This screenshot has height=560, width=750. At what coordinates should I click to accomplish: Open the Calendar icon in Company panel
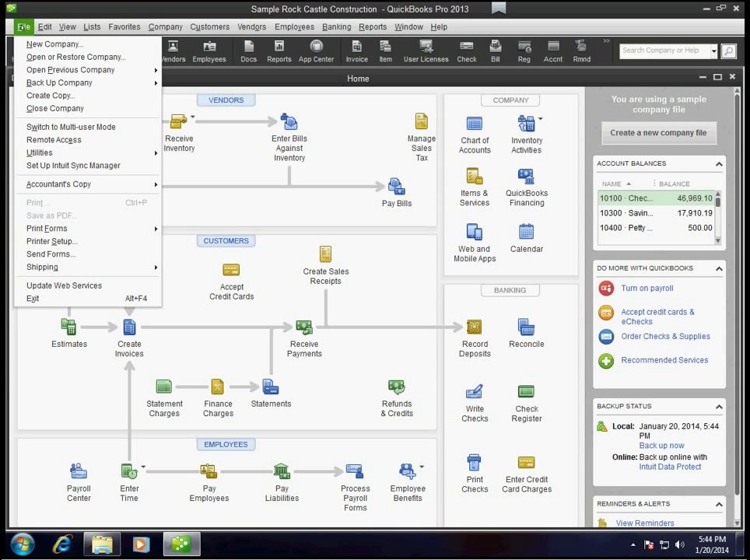tap(526, 232)
